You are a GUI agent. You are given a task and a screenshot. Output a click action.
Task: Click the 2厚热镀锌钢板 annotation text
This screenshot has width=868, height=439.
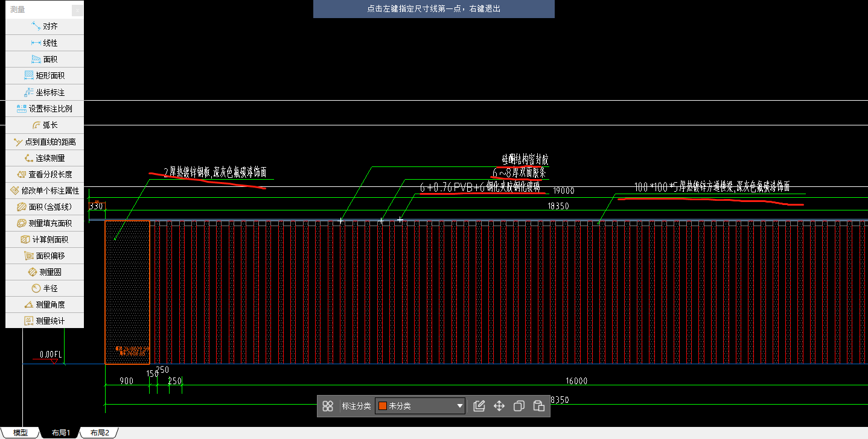pos(215,172)
